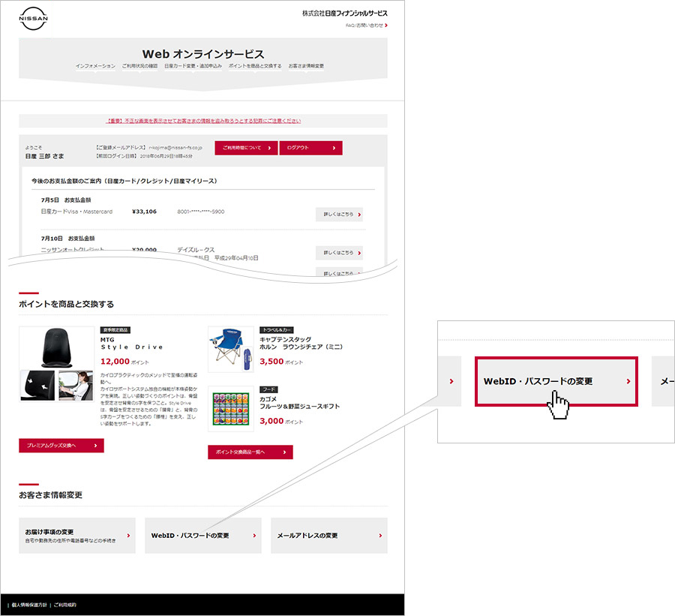Open WebID・パスワードの変更 tile beside お届け事項の変更

pos(203,536)
